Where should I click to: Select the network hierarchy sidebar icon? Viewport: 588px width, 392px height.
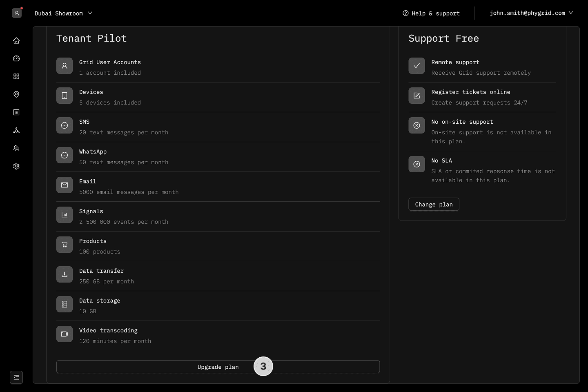[16, 130]
